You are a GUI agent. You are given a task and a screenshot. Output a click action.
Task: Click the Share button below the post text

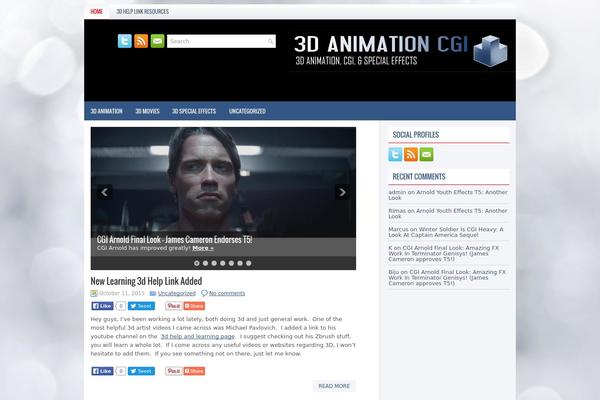(194, 371)
